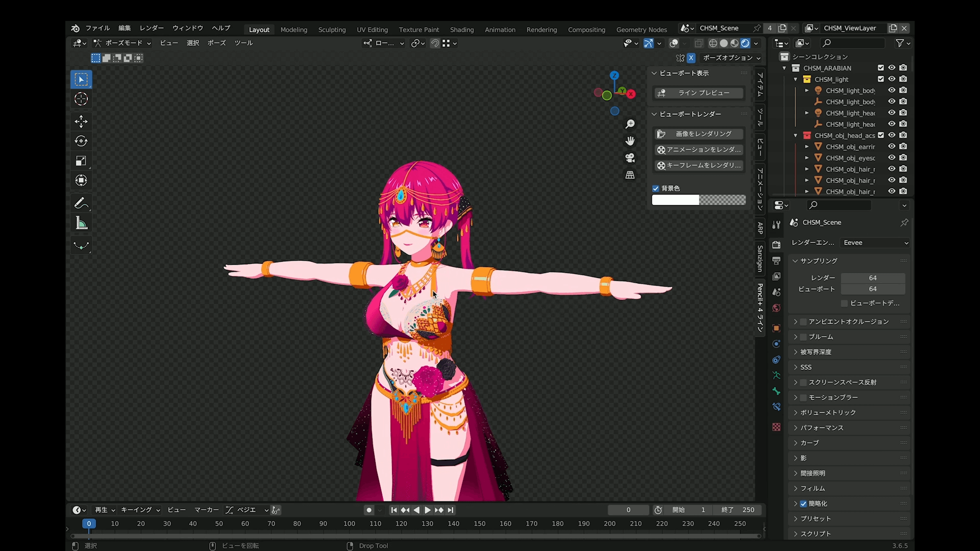
Task: Select the Annotate tool
Action: coord(81,203)
